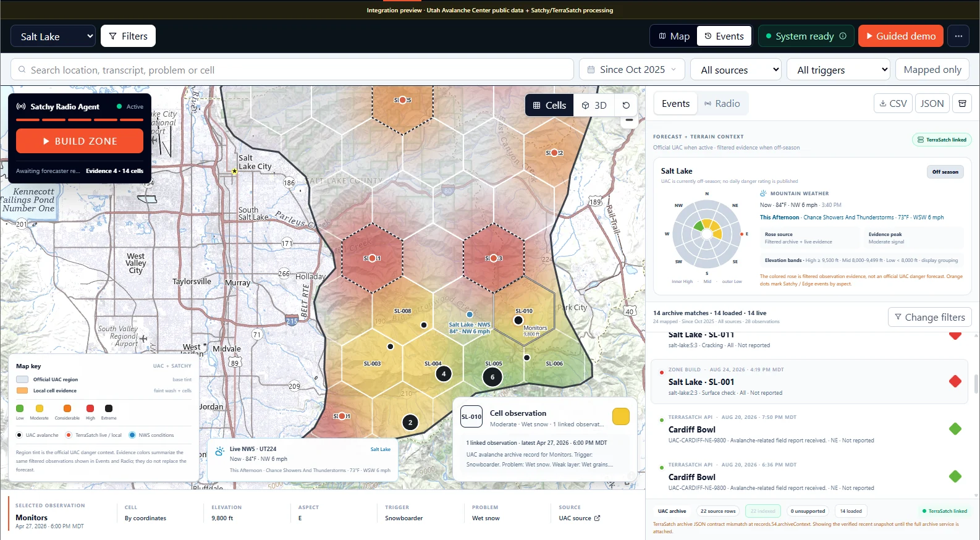The image size is (980, 540).
Task: Switch to the Events view in the header
Action: tap(724, 36)
